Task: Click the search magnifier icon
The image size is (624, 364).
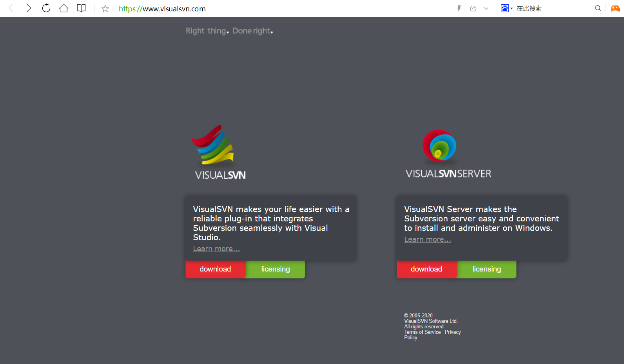Action: pos(598,8)
